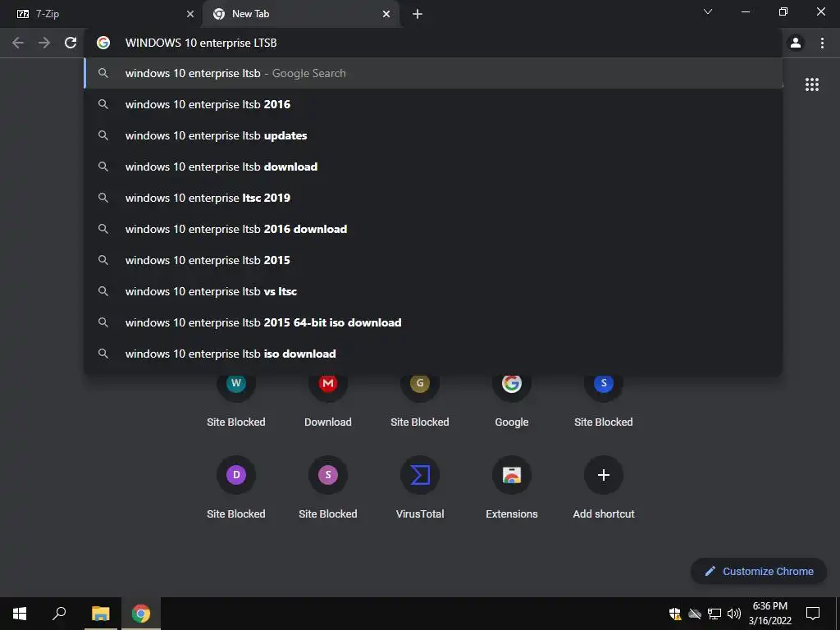This screenshot has width=840, height=630.
Task: Click the address bar search text
Action: click(x=201, y=43)
